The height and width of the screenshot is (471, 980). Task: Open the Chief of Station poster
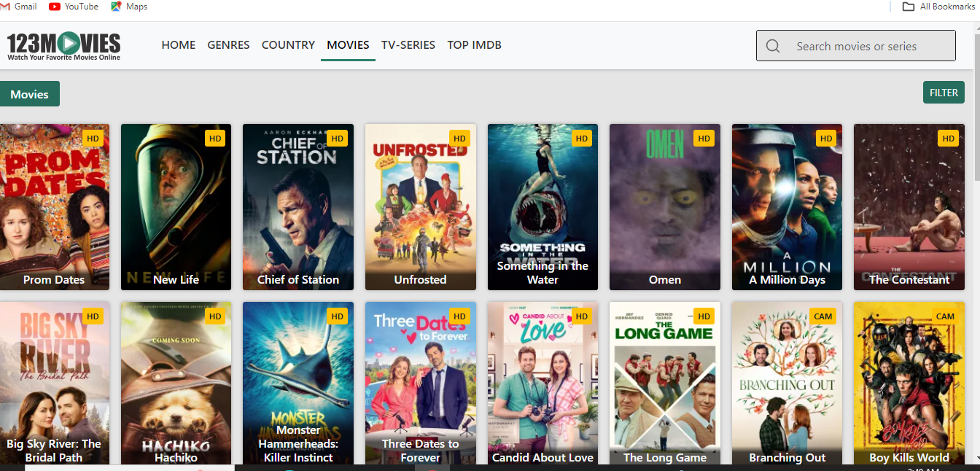(298, 207)
